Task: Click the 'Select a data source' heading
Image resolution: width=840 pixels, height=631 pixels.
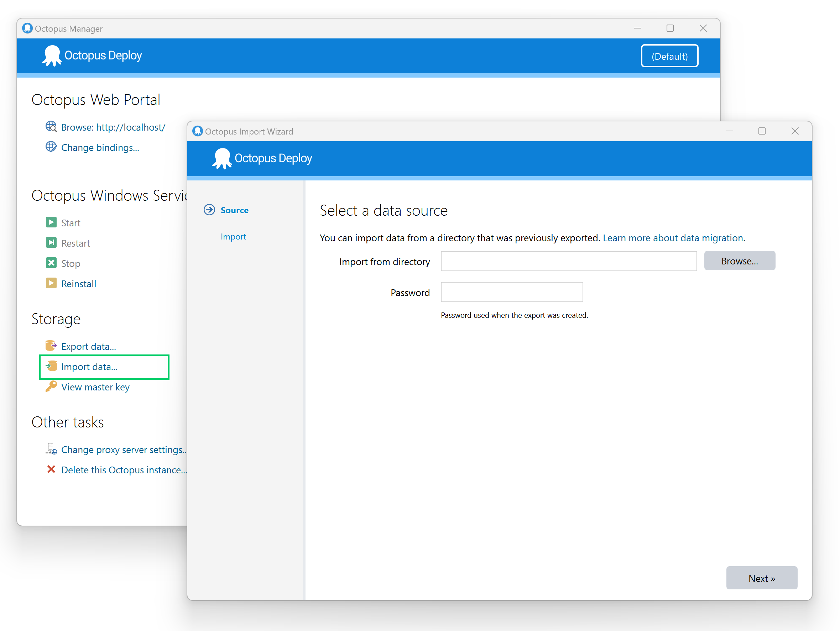Action: point(384,211)
